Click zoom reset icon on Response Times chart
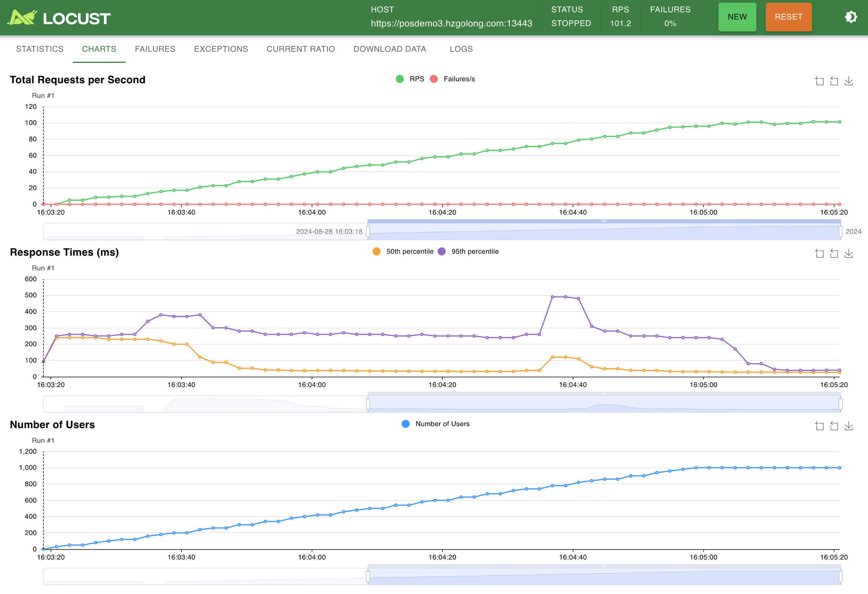This screenshot has height=594, width=868. [x=834, y=253]
